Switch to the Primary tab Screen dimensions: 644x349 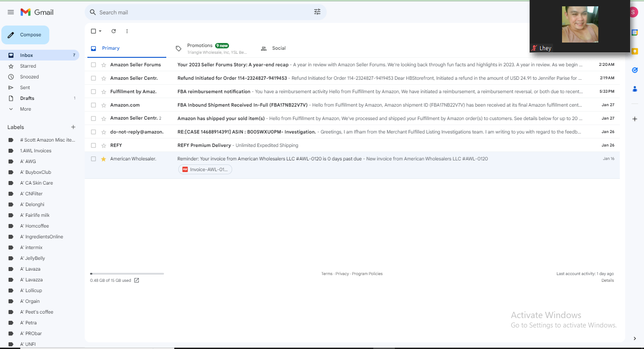(127, 48)
